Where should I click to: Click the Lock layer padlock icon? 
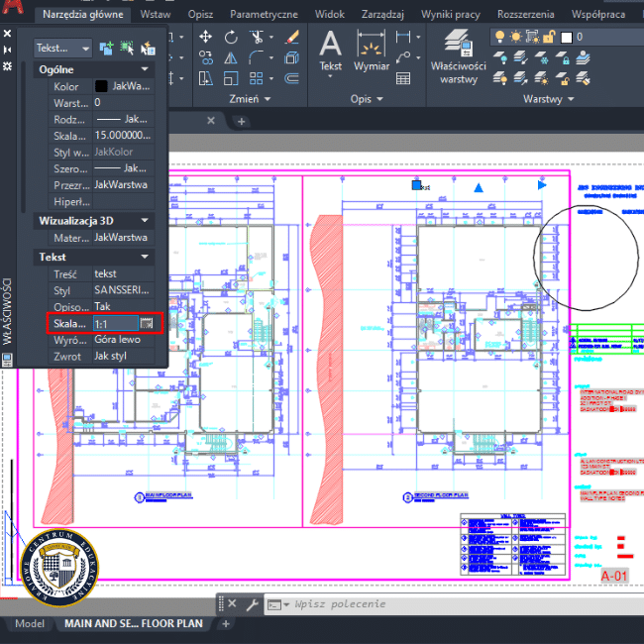tap(563, 57)
